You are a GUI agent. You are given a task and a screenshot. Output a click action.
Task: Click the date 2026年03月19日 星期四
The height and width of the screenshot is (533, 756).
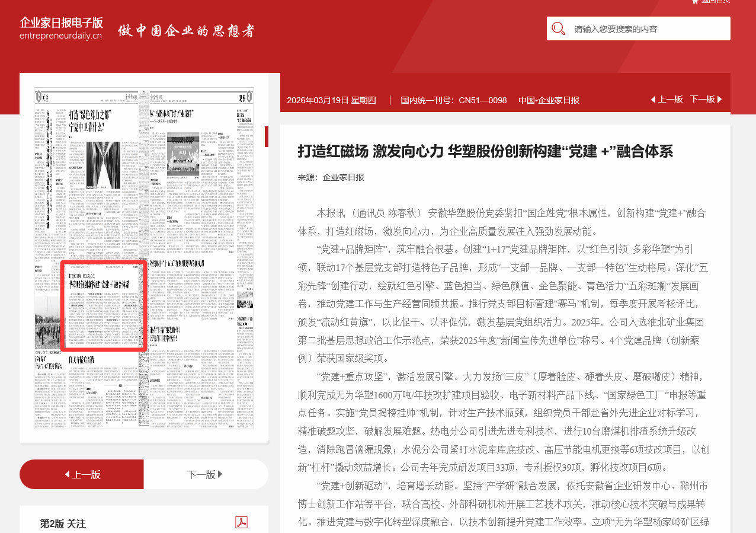(x=331, y=100)
